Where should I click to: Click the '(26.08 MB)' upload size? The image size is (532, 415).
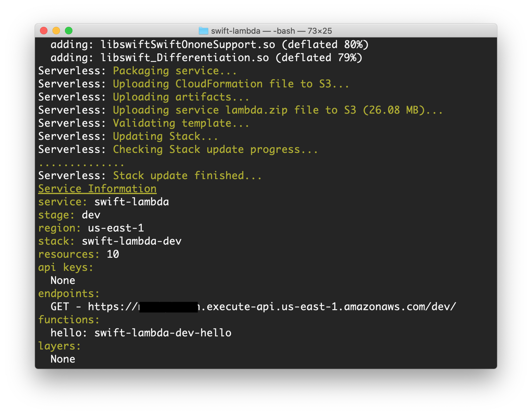394,110
